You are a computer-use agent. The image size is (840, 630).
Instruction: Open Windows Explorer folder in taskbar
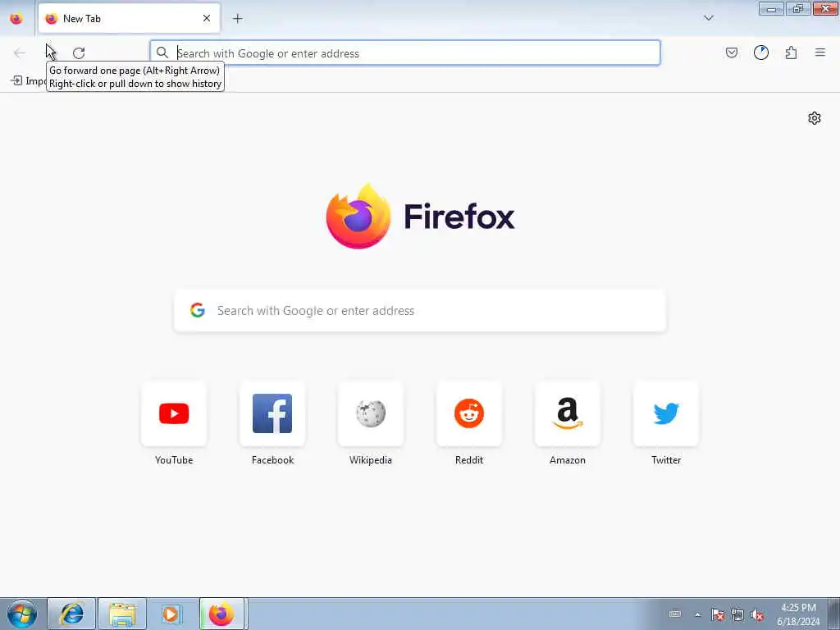(122, 614)
